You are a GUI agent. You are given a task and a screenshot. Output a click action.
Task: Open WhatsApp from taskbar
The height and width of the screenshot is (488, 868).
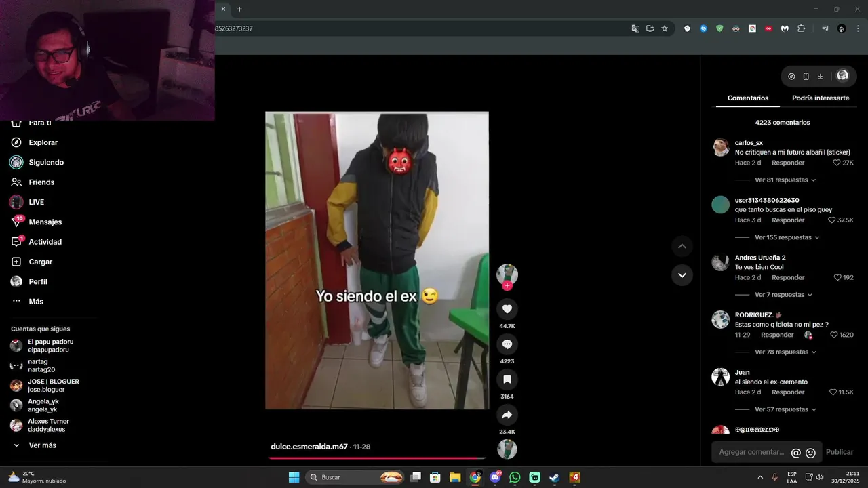(515, 477)
